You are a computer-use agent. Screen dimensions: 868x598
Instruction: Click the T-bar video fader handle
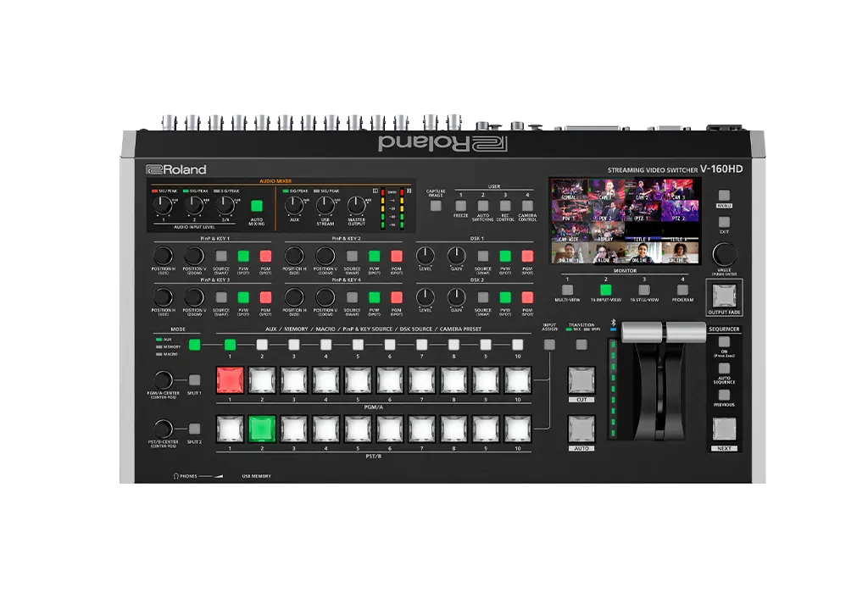pyautogui.click(x=663, y=333)
